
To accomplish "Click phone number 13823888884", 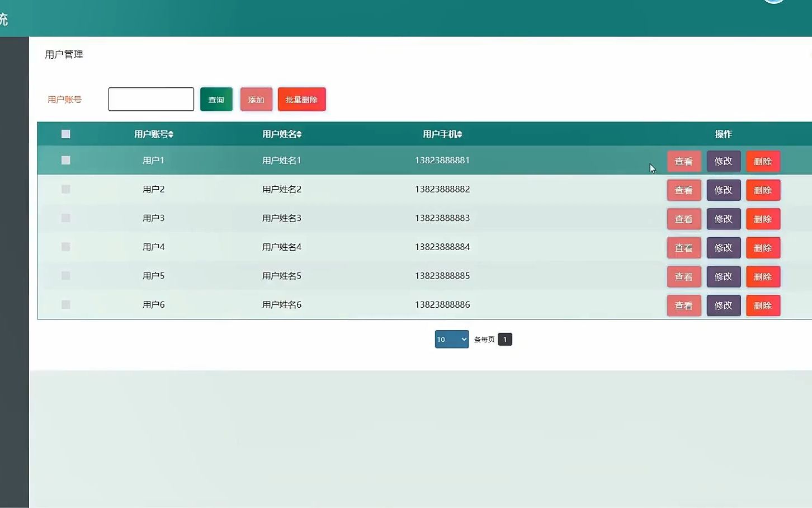I will [x=442, y=247].
